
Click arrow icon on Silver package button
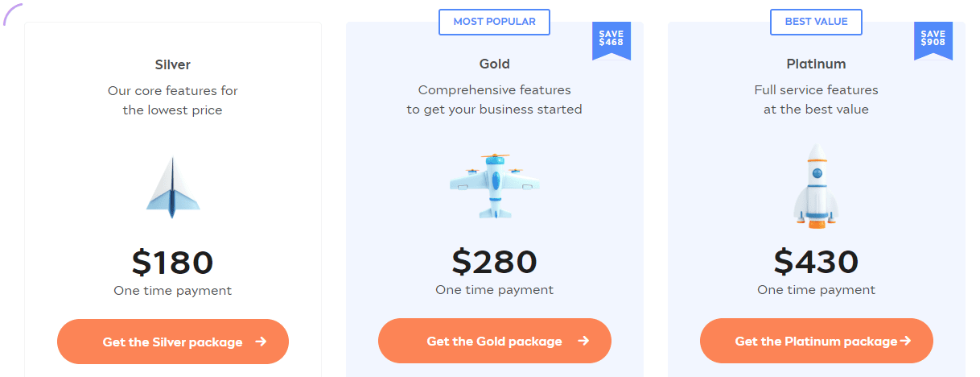pos(261,342)
